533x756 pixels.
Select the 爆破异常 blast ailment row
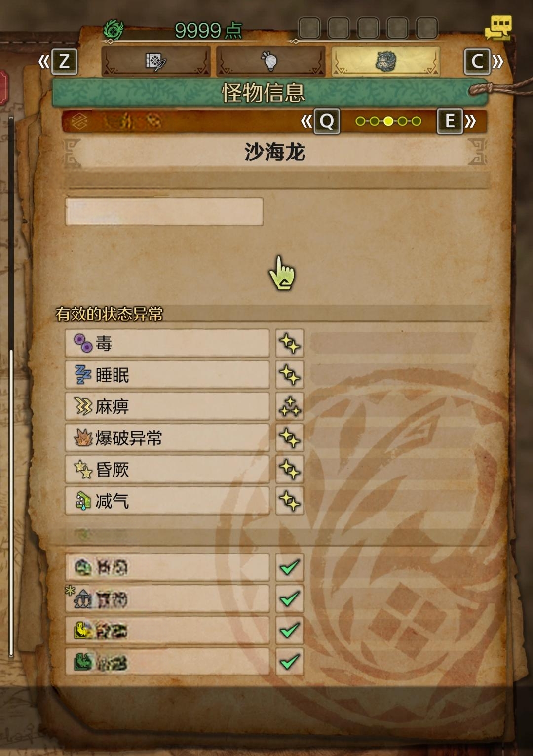(x=167, y=438)
